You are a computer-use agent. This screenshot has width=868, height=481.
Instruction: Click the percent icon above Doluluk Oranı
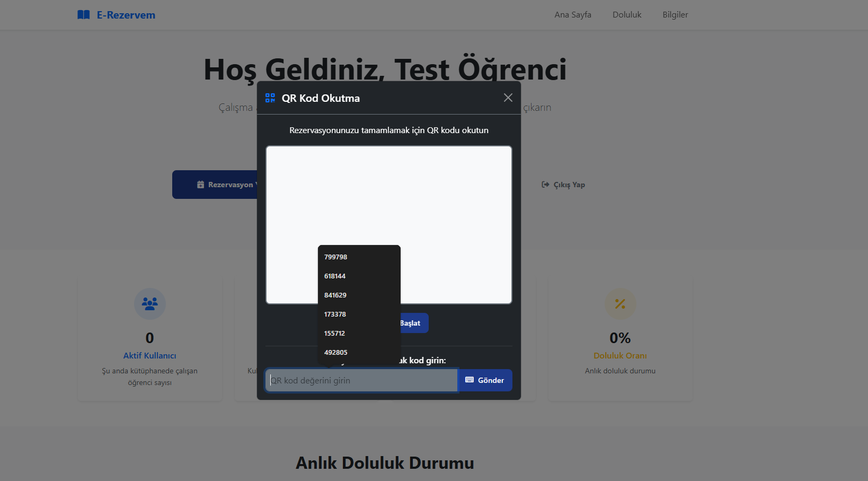(620, 303)
